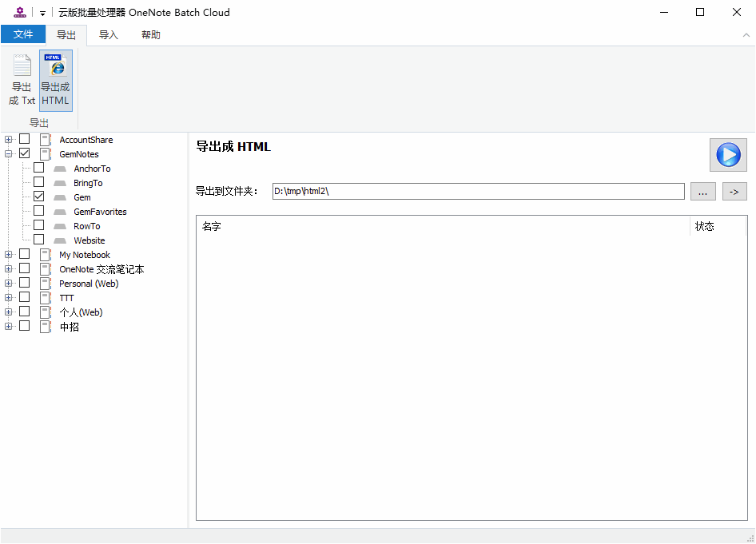Click the export folder path field
This screenshot has height=544, width=756.
pyautogui.click(x=478, y=191)
